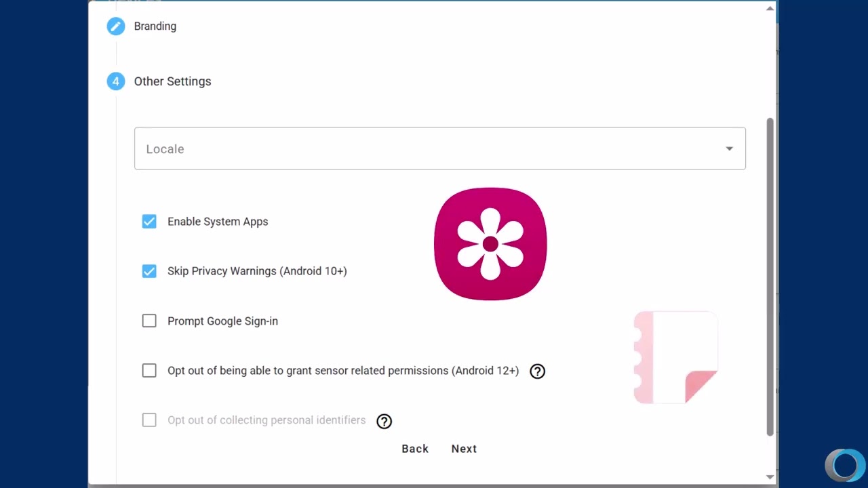
Task: Go Back to the previous step
Action: pyautogui.click(x=415, y=449)
